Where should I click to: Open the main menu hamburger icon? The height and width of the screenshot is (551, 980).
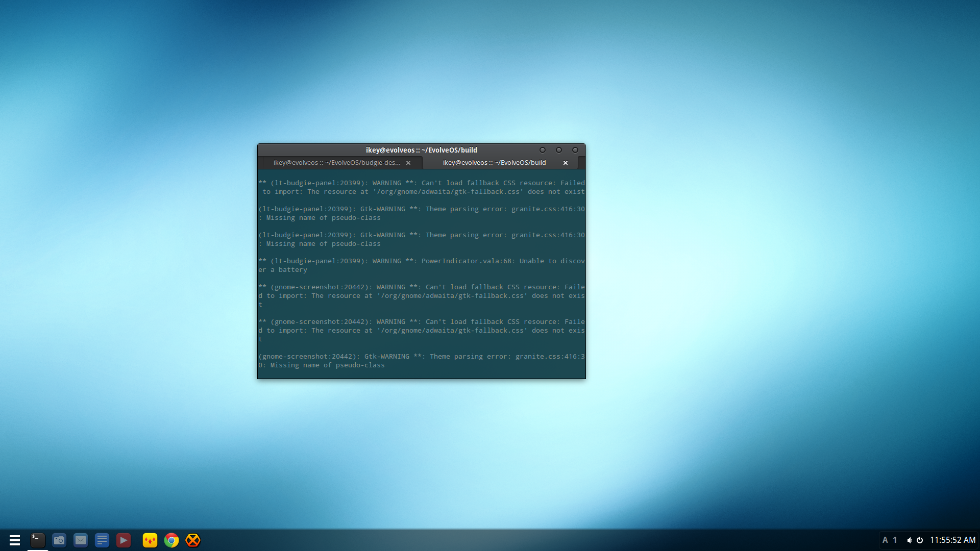15,540
